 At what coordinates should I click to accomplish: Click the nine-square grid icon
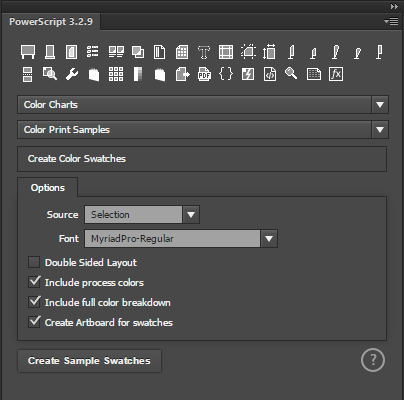pyautogui.click(x=116, y=74)
